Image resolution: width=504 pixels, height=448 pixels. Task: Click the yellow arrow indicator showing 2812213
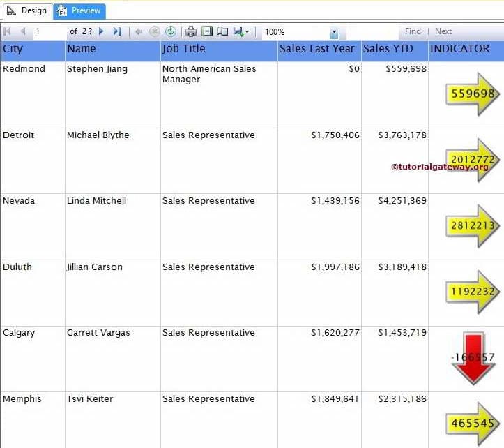pyautogui.click(x=473, y=226)
